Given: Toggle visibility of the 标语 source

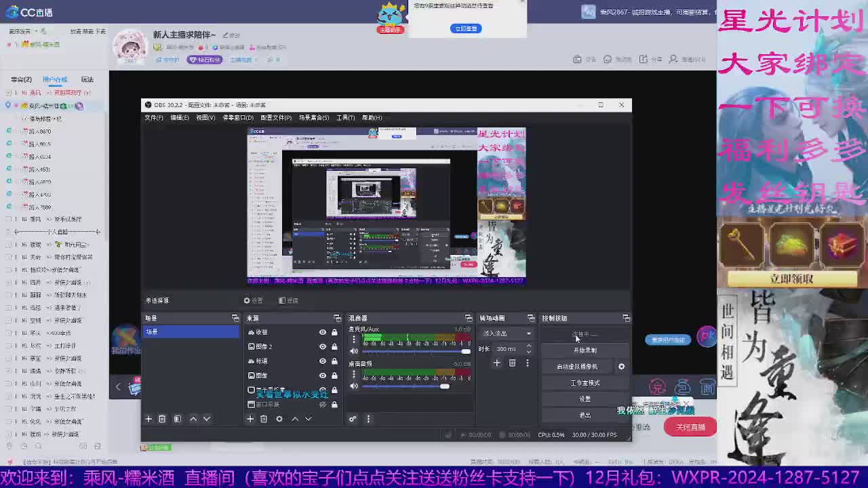Looking at the screenshot, I should pyautogui.click(x=323, y=361).
